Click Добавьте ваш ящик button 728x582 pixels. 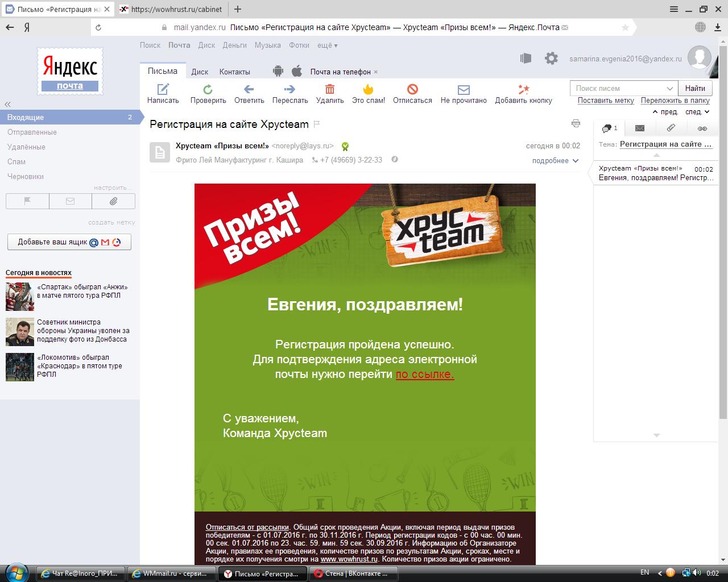tap(69, 242)
